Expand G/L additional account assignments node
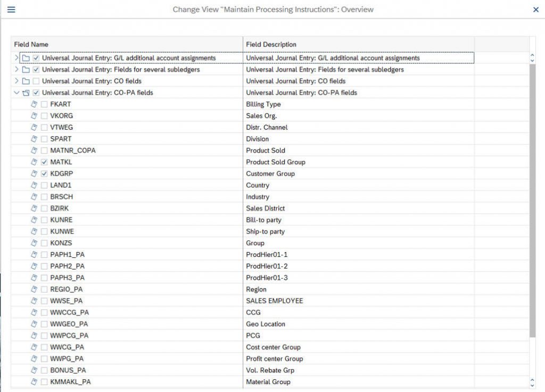 (x=16, y=57)
